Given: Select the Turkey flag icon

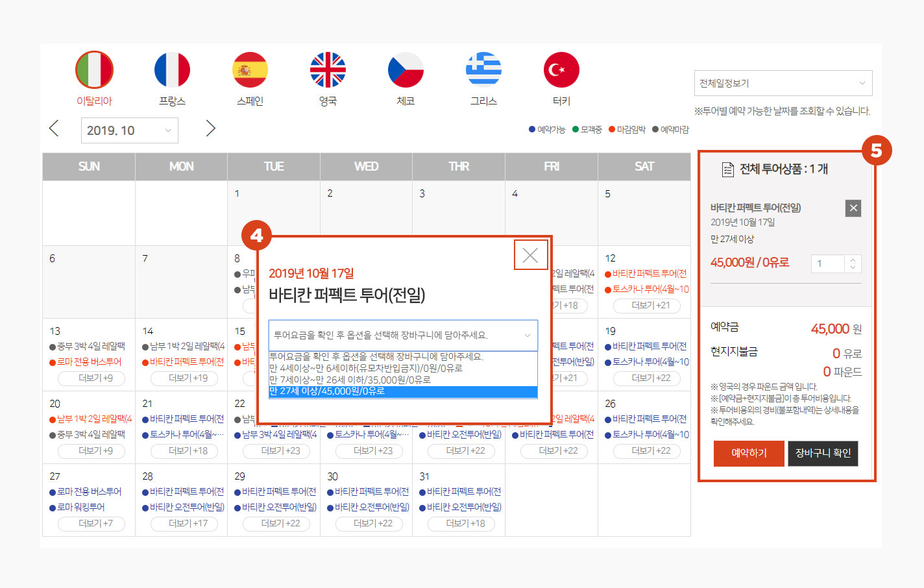Looking at the screenshot, I should [561, 69].
